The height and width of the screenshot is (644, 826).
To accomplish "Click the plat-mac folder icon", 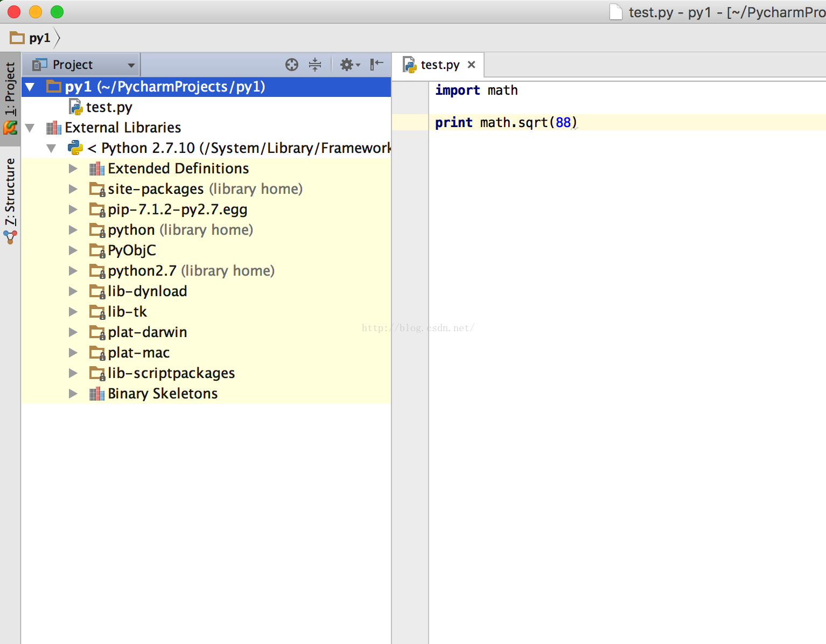I will 97,353.
